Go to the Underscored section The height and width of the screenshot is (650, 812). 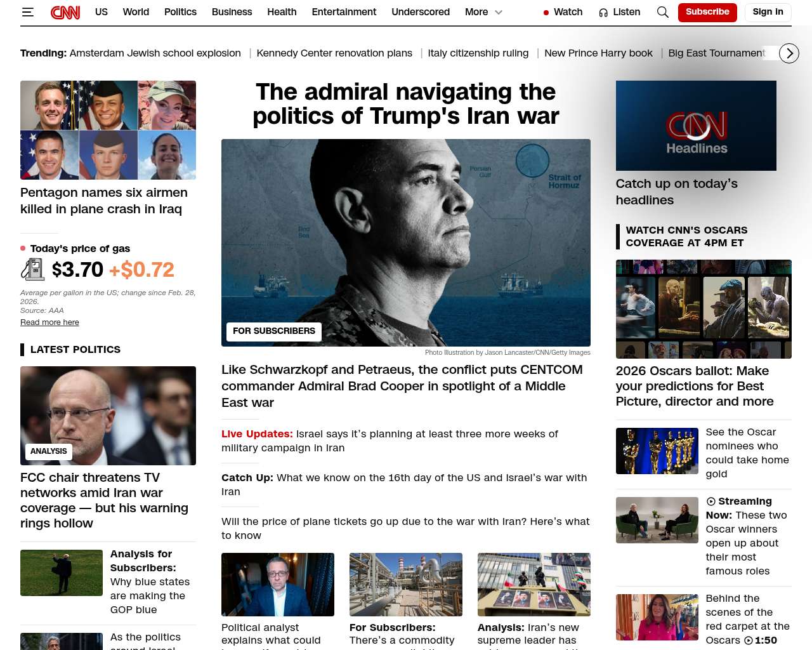[x=421, y=12]
